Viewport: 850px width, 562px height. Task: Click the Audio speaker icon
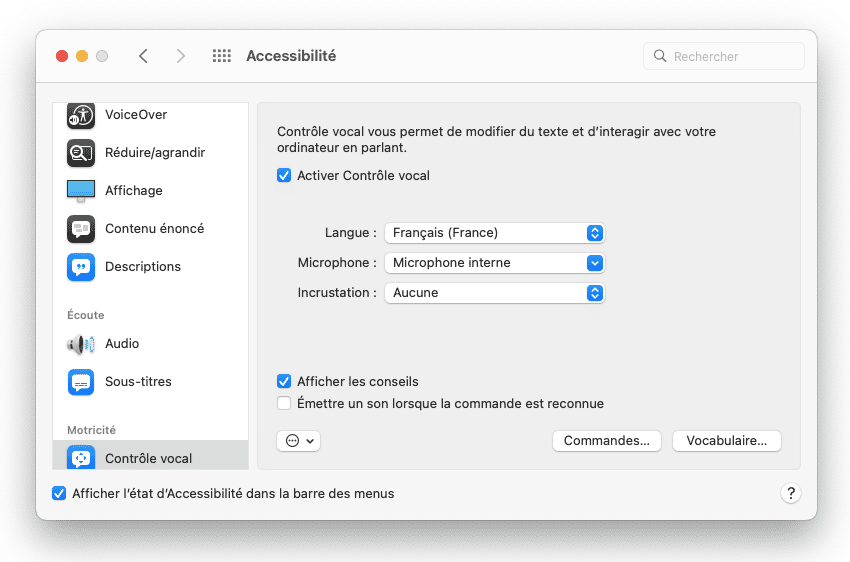pyautogui.click(x=81, y=344)
